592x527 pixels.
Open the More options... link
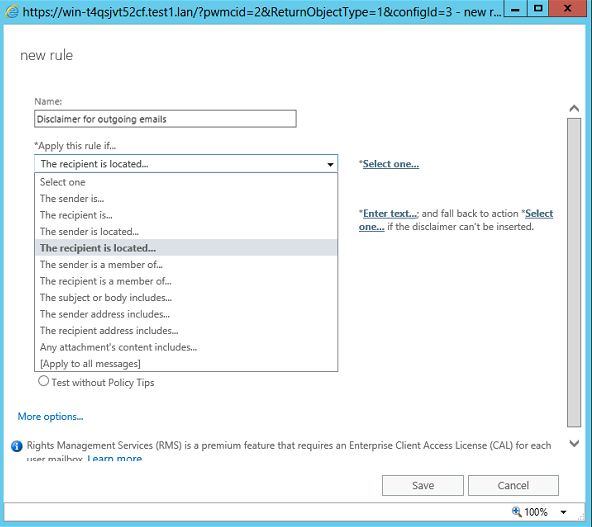pos(50,416)
